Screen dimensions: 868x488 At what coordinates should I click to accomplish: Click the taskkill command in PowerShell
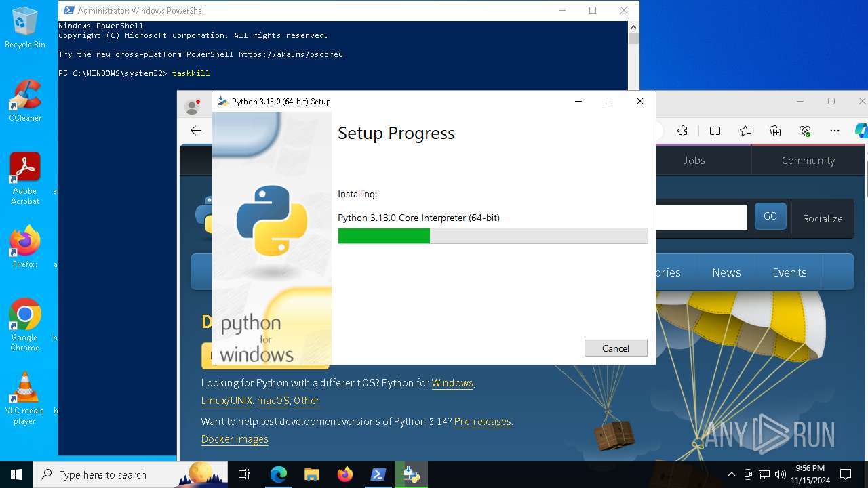[x=191, y=73]
